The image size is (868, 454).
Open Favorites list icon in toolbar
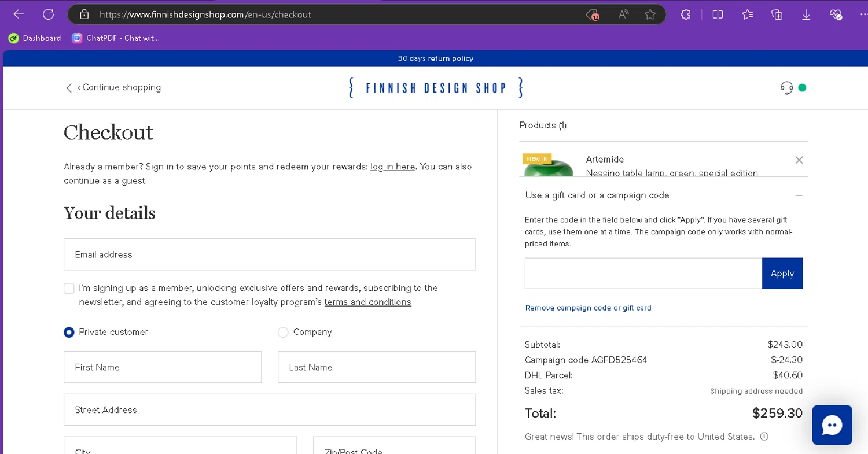point(748,14)
